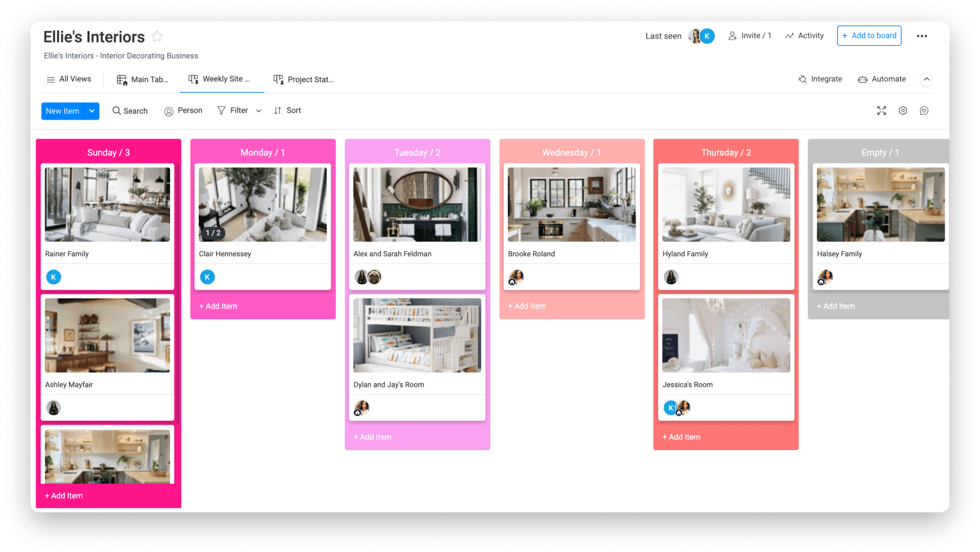This screenshot has height=552, width=980.
Task: Expand the Filter dropdown chevron
Action: click(259, 111)
